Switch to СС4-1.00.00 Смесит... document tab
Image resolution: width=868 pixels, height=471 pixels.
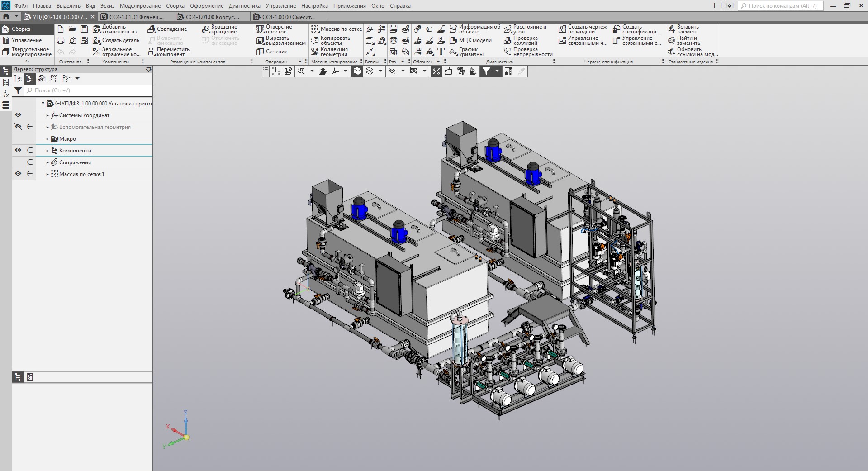click(x=288, y=17)
